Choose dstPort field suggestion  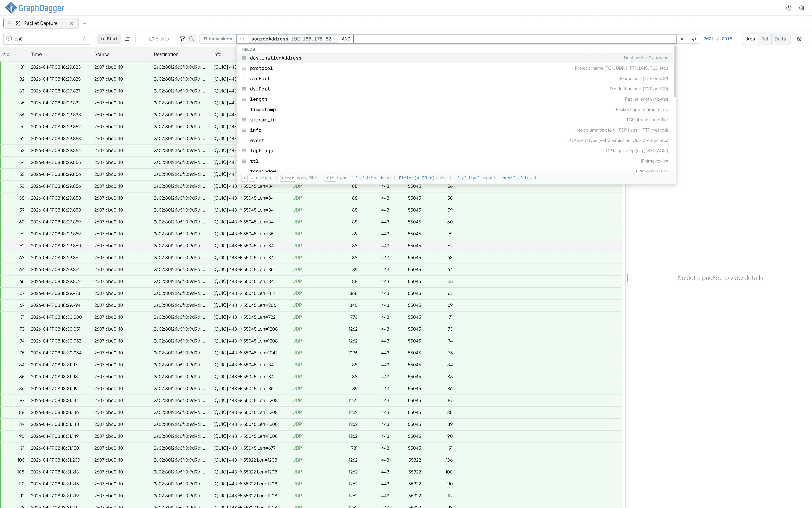click(455, 89)
